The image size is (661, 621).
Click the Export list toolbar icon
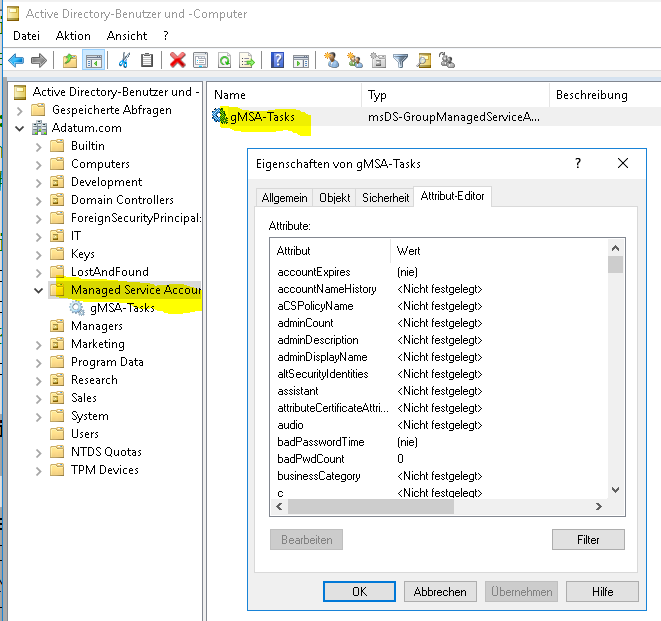(247, 60)
